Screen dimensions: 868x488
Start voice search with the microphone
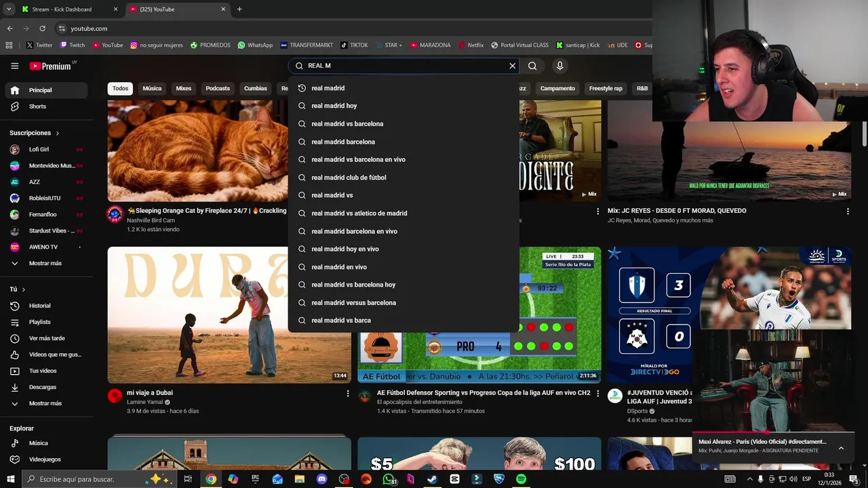(559, 66)
